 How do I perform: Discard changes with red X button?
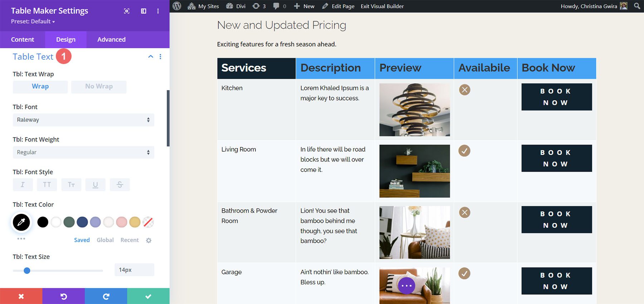pos(21,296)
